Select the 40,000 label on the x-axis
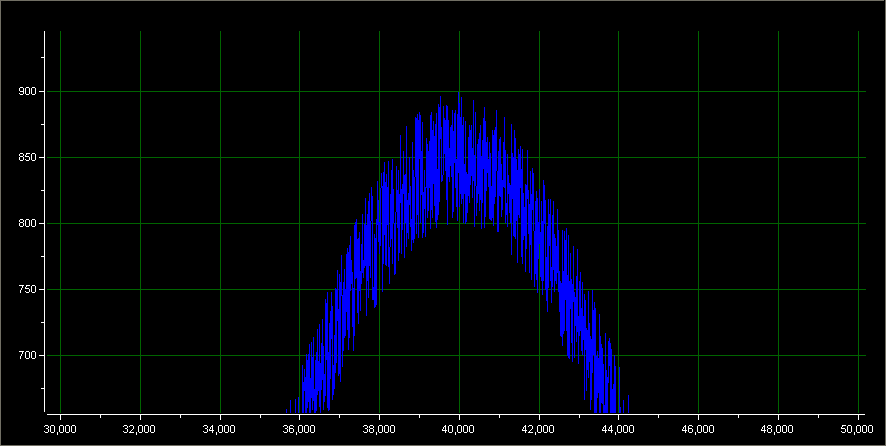 click(x=459, y=429)
